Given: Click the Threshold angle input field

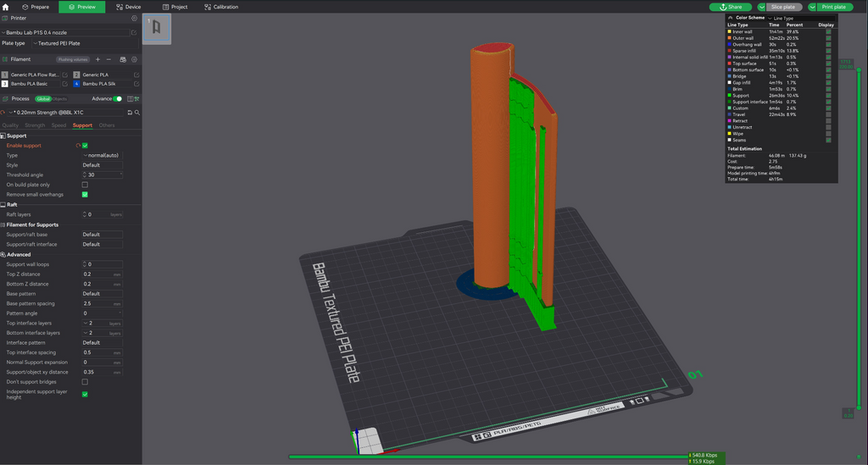Looking at the screenshot, I should tap(103, 174).
